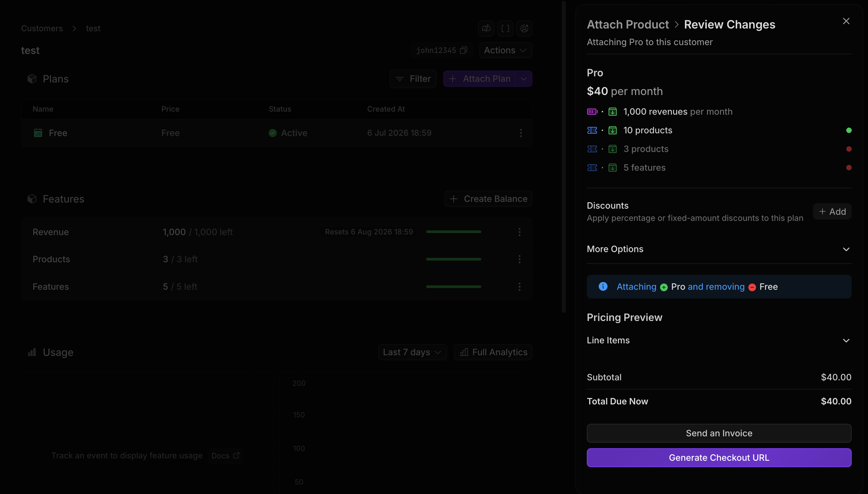Viewport: 868px width, 494px height.
Task: Open the Docs link
Action: [225, 456]
